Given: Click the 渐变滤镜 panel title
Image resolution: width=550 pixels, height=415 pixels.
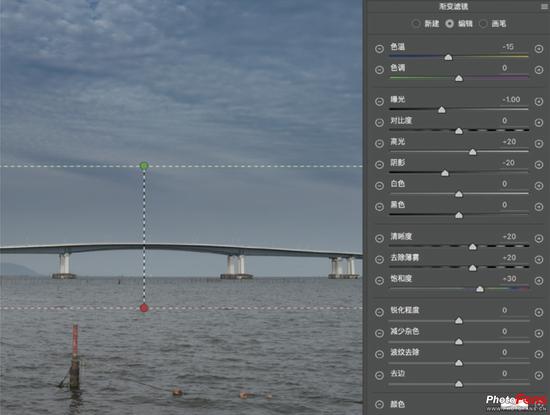Looking at the screenshot, I should (x=453, y=6).
